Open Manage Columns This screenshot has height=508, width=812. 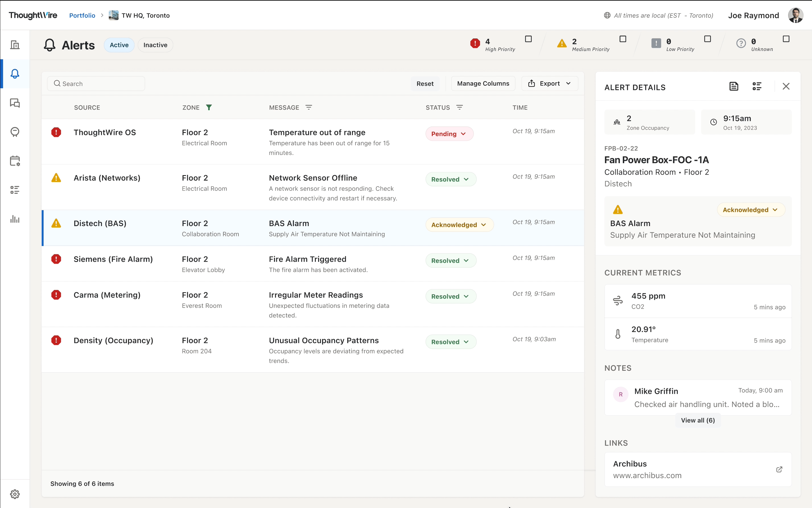coord(483,83)
